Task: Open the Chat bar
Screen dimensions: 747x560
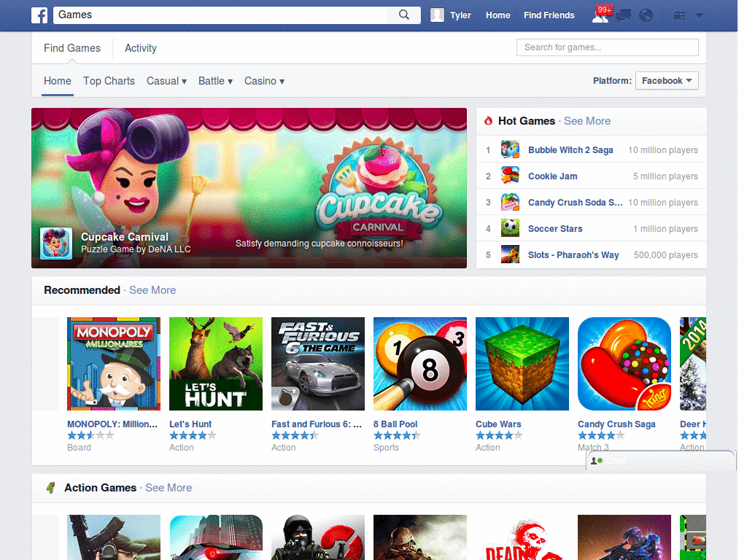Action: [660, 461]
